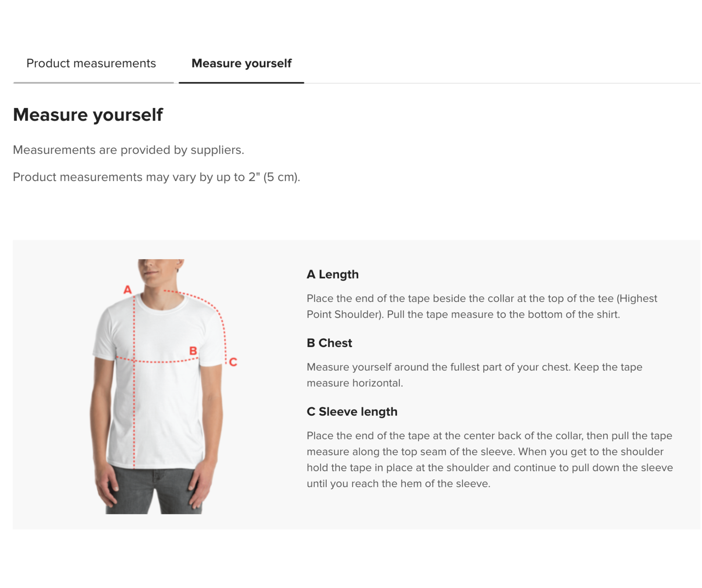Screen dimensions: 702x588
Task: Click the 'may vary by up to 2"' note
Action: (156, 177)
